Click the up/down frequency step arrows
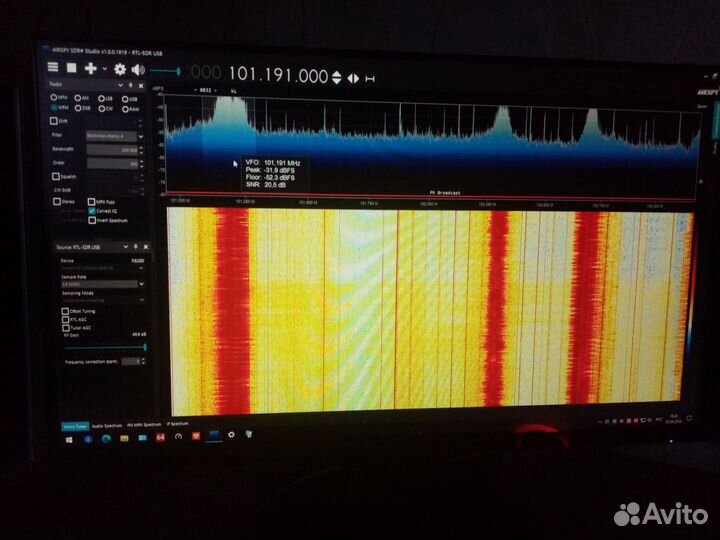The height and width of the screenshot is (540, 720). tap(337, 78)
